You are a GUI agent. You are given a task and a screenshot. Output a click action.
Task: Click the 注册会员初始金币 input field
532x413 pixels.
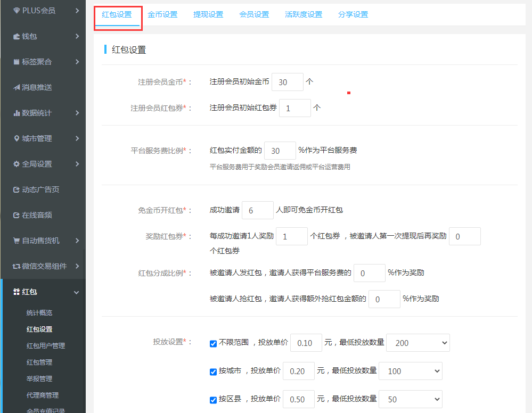coord(287,82)
